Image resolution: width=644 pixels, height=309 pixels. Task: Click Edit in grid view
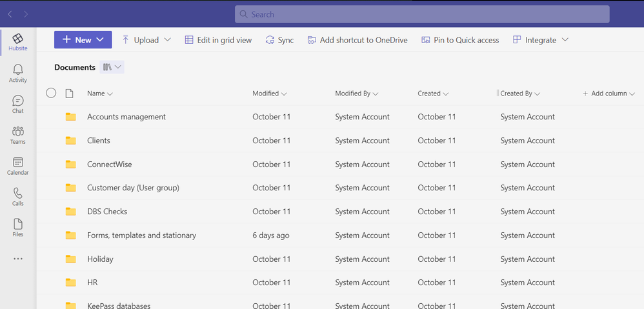click(x=218, y=40)
